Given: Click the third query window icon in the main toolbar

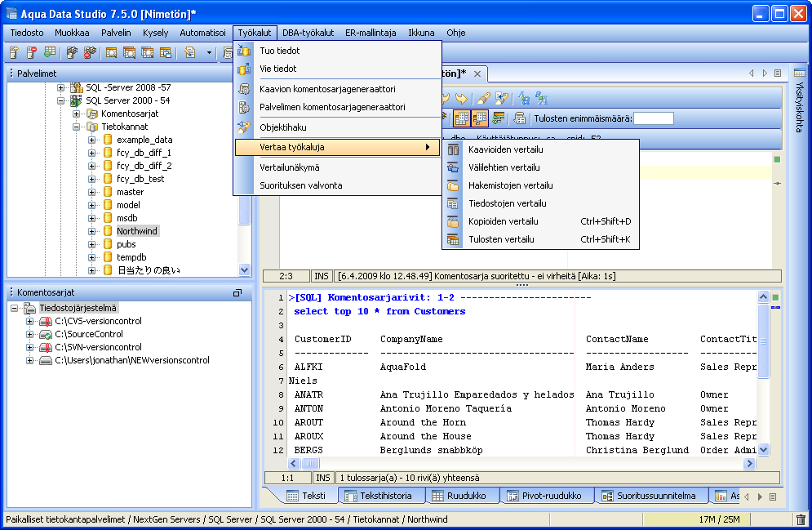Looking at the screenshot, I should tap(147, 52).
